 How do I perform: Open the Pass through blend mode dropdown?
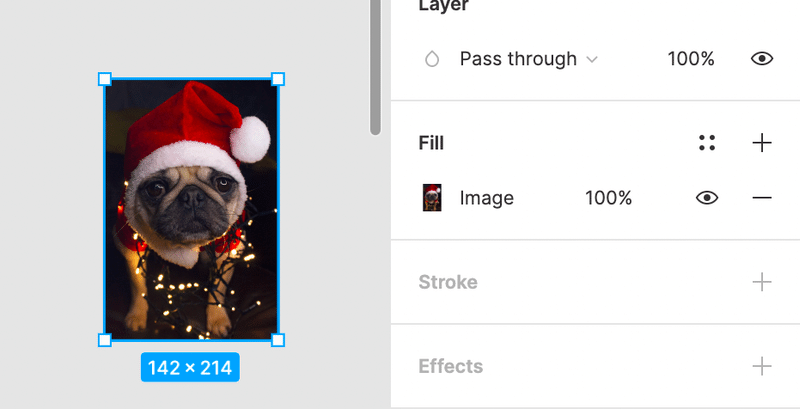click(x=528, y=59)
